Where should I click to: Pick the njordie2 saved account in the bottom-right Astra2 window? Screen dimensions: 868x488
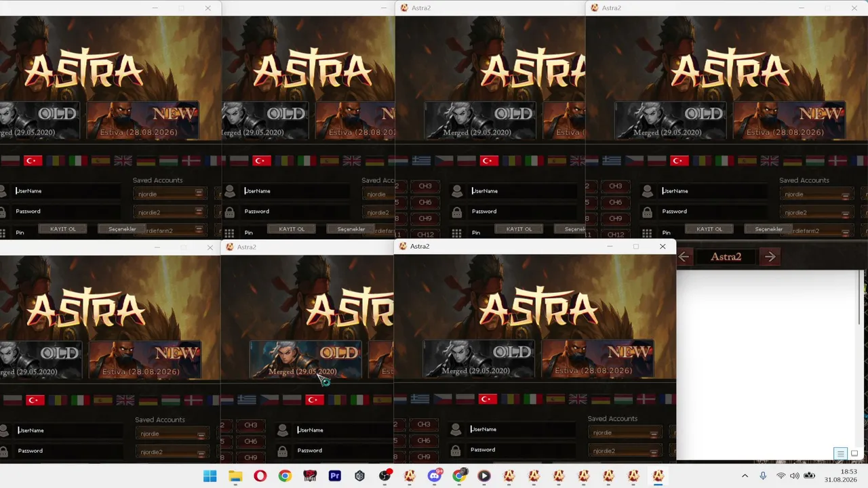point(627,451)
